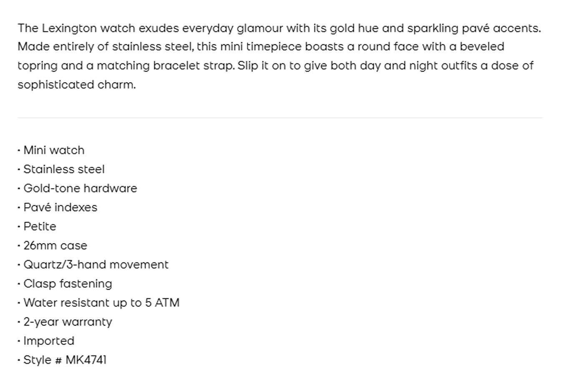Select "Water resistant up to 5 ATM" line
This screenshot has width=563, height=392.
click(x=101, y=303)
